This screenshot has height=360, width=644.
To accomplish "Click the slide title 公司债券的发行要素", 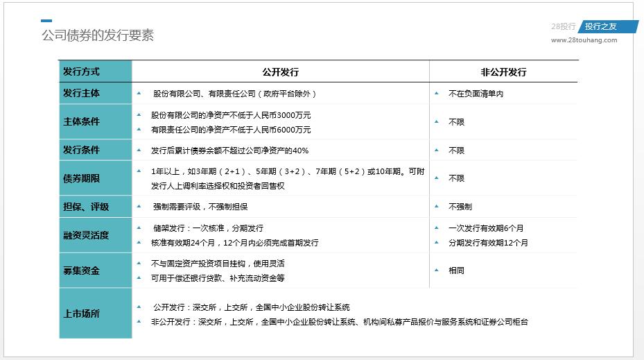I will 98,35.
